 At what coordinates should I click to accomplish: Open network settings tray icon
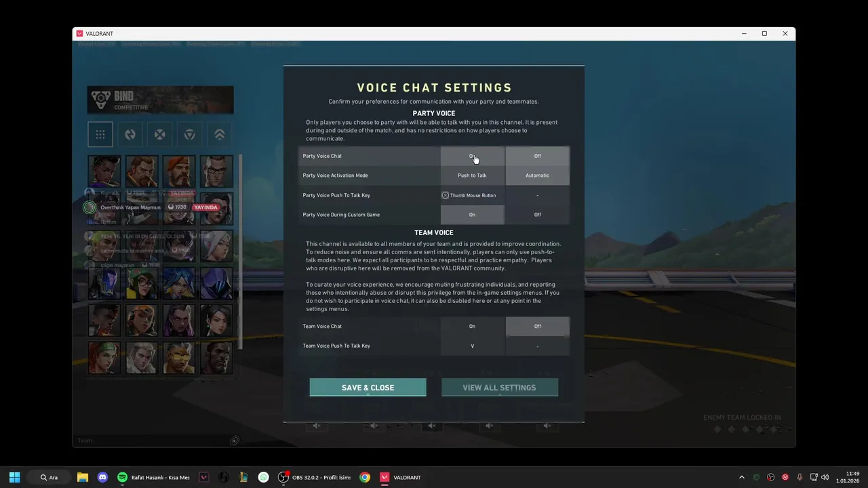(x=814, y=477)
